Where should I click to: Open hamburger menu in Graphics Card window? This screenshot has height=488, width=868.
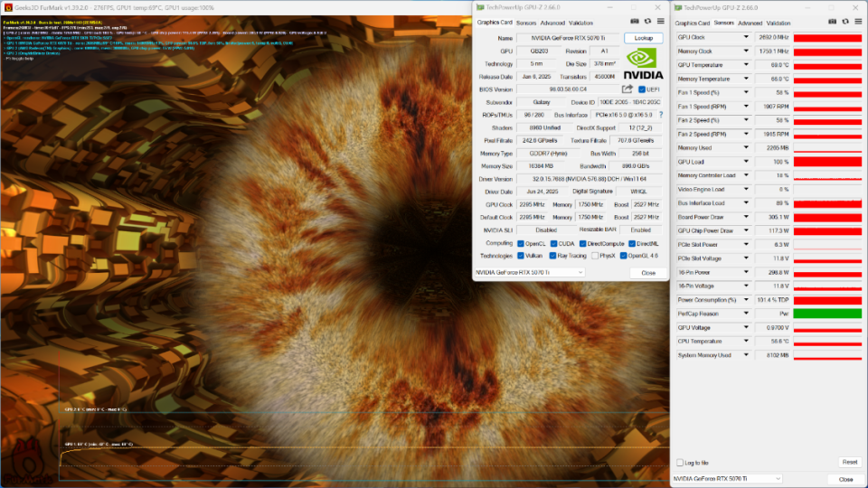pos(660,22)
